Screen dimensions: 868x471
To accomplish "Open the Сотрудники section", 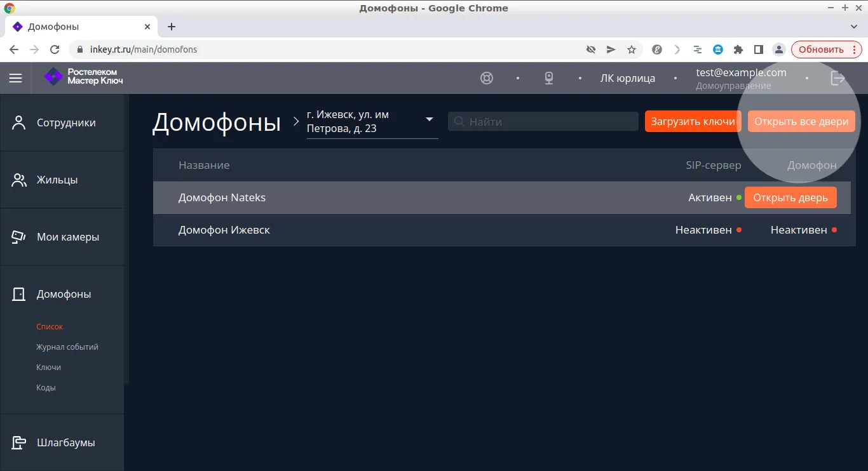I will tap(62, 123).
